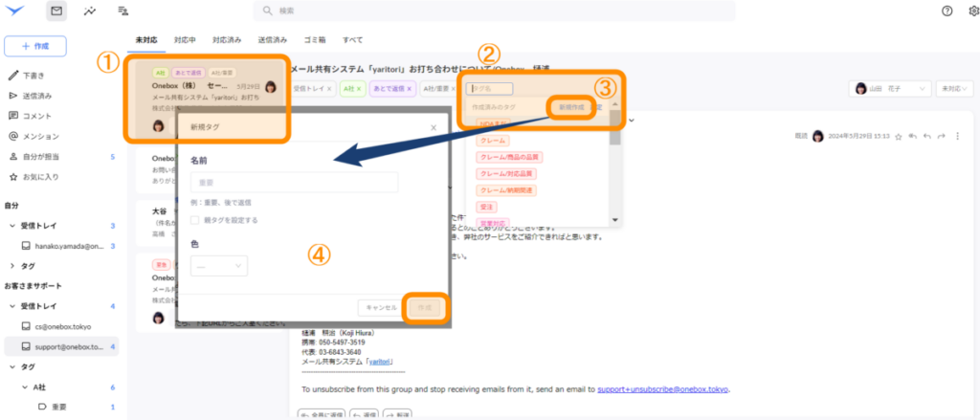Screen dimensions: 980x420
Task: Open the three-dot more menu on email
Action: 958,137
